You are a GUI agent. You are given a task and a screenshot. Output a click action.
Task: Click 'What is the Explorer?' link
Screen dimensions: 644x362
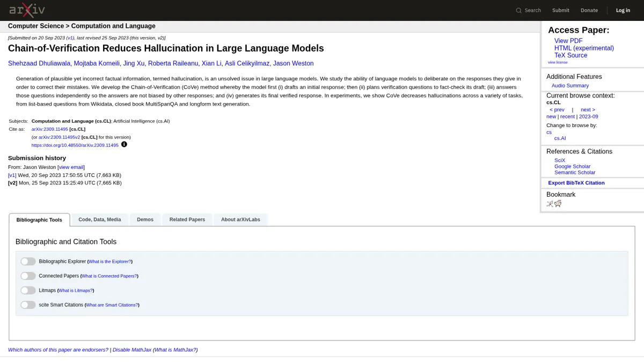click(x=109, y=262)
